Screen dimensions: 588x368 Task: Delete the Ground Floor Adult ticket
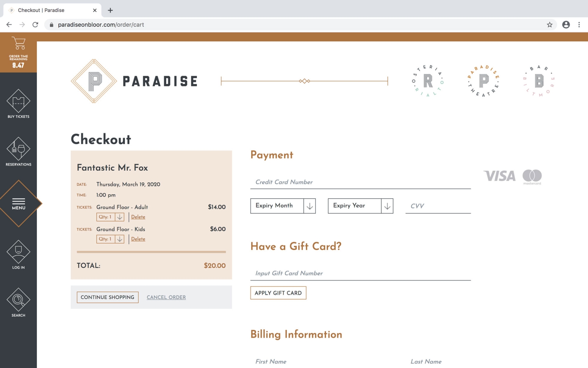point(138,217)
